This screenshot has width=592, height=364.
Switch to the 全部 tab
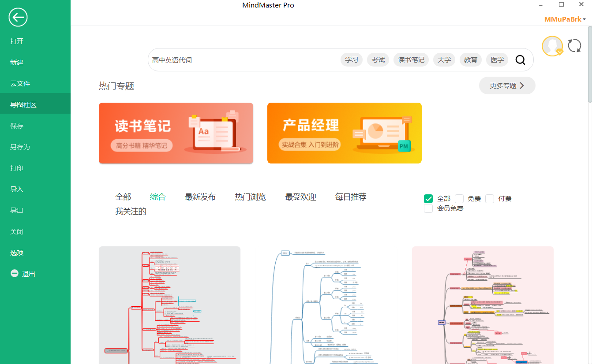(123, 197)
